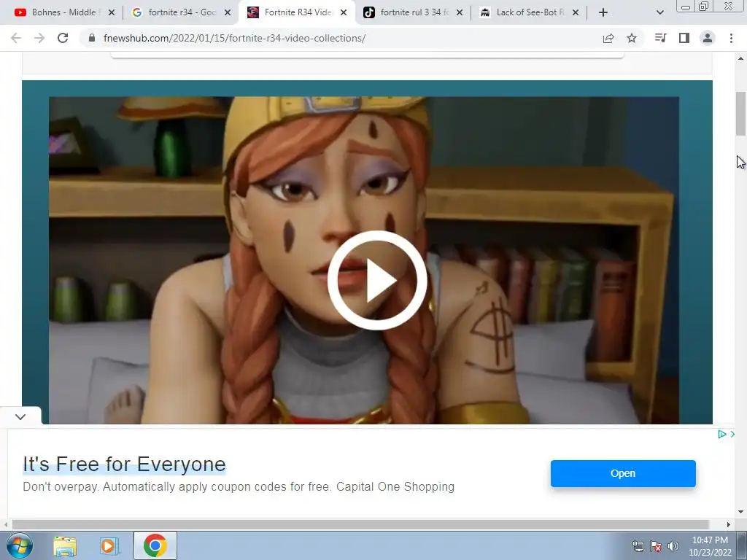Click the Capital One Shopping ad description

[x=239, y=486]
